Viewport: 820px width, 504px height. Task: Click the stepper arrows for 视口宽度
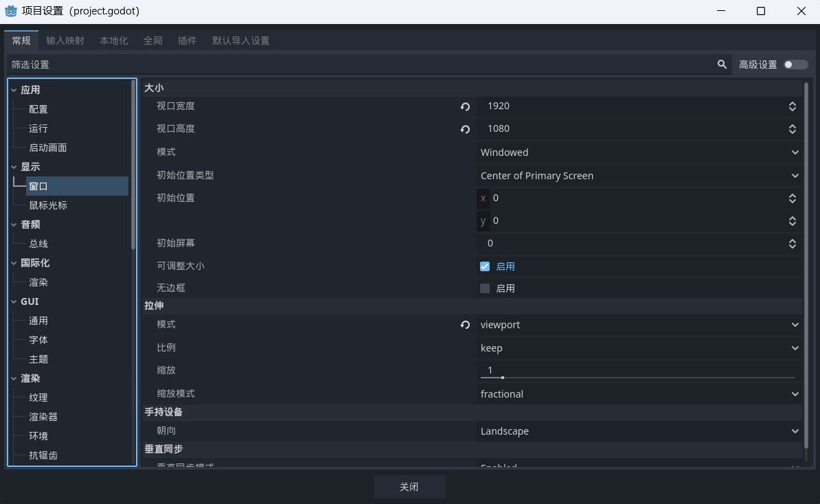(792, 106)
